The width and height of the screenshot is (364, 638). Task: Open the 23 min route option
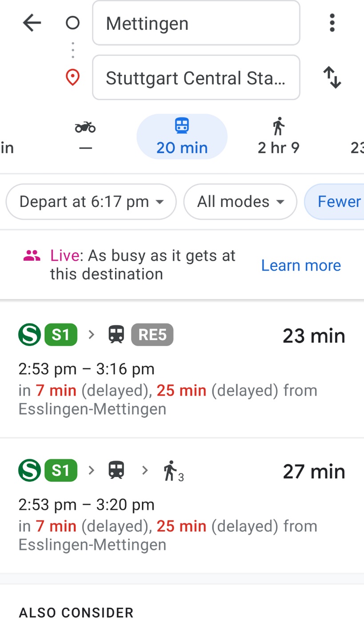182,369
